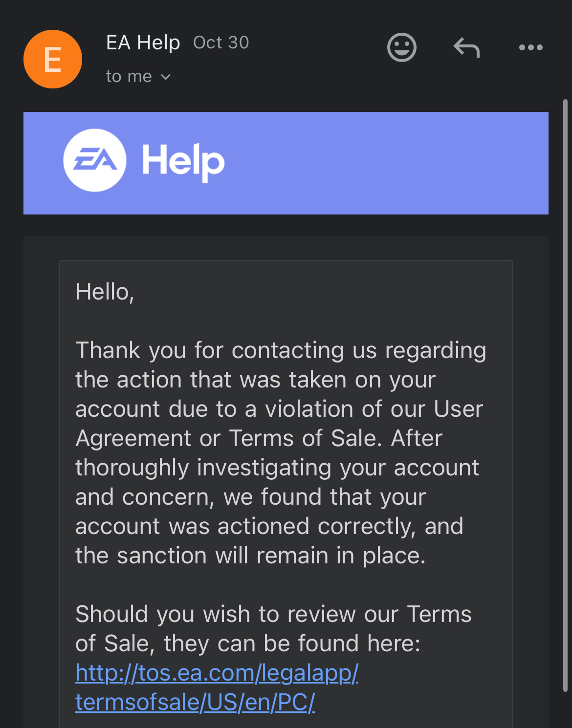Tap the "Oct 30" date stamp

[x=221, y=43]
